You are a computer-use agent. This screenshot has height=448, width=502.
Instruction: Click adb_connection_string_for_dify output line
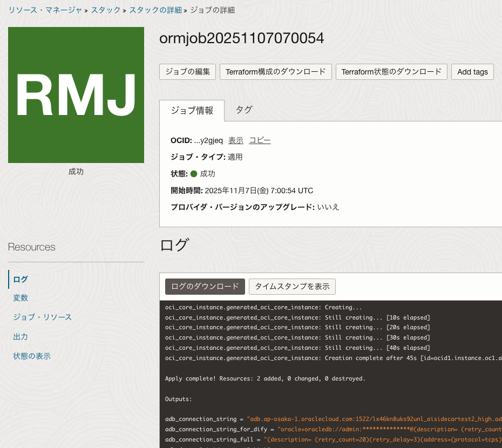coord(333,429)
